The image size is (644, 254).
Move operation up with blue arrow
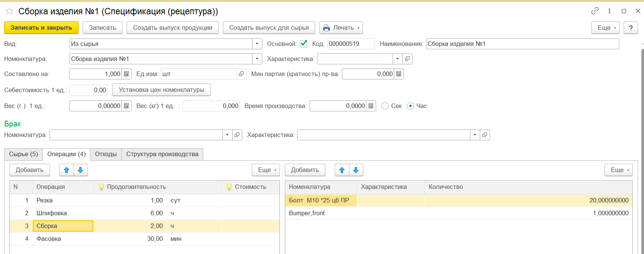coord(67,170)
